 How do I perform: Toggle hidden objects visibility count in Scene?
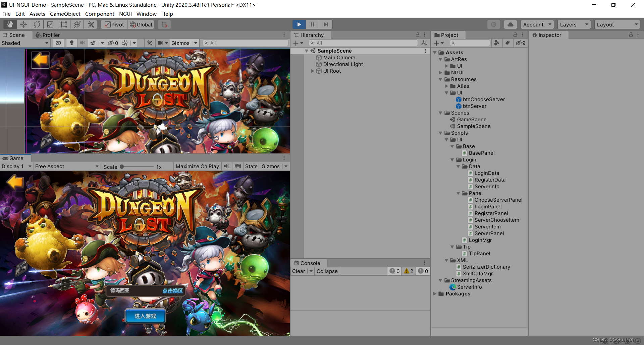click(113, 43)
